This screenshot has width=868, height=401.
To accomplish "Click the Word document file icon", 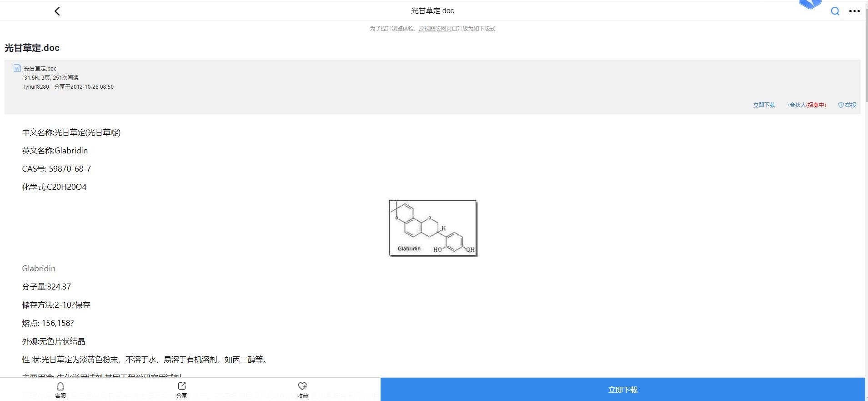I will point(17,68).
